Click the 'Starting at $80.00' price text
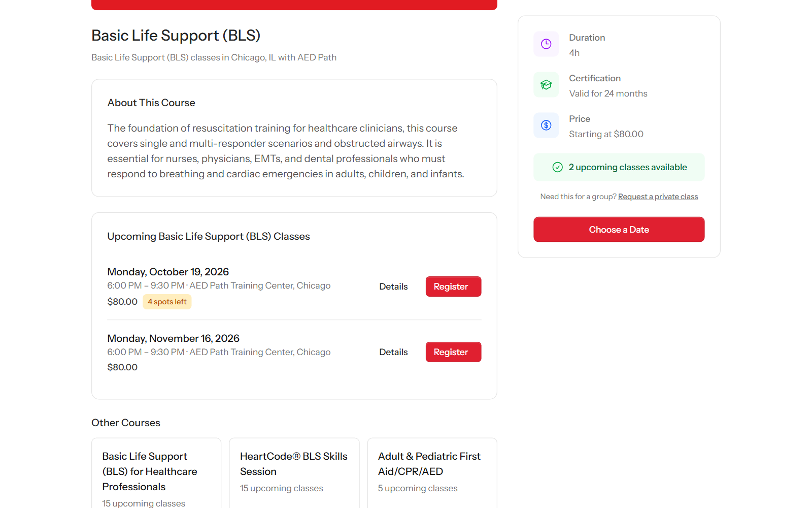The image size is (812, 508). (606, 134)
